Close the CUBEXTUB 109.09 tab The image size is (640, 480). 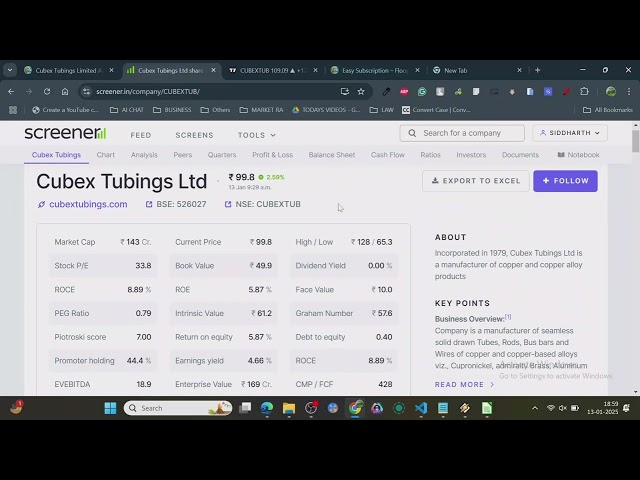tap(315, 70)
